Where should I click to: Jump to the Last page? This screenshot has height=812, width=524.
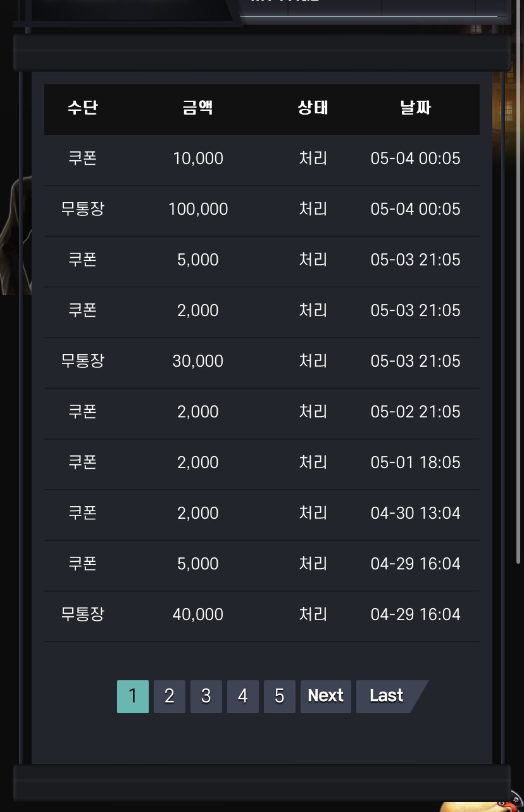point(387,696)
